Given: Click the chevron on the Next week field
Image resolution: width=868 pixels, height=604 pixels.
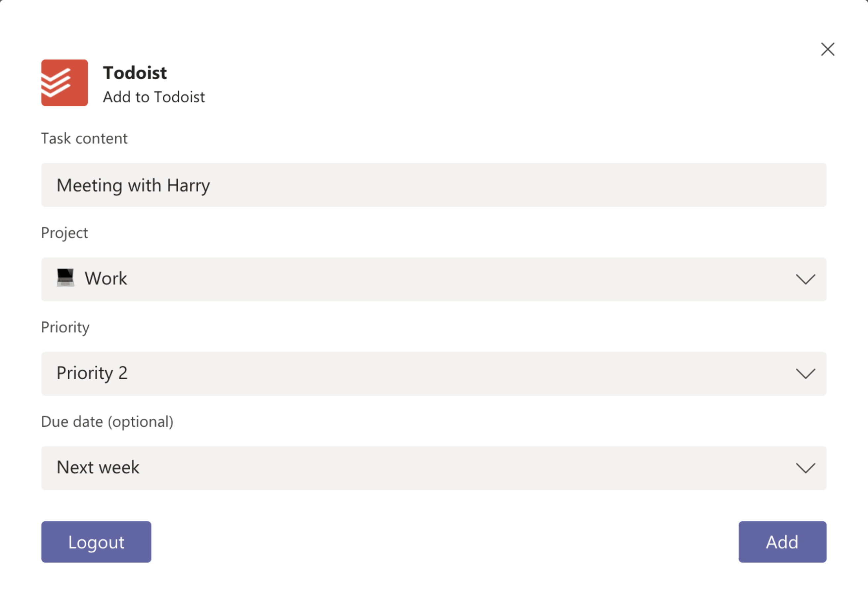Looking at the screenshot, I should tap(806, 468).
